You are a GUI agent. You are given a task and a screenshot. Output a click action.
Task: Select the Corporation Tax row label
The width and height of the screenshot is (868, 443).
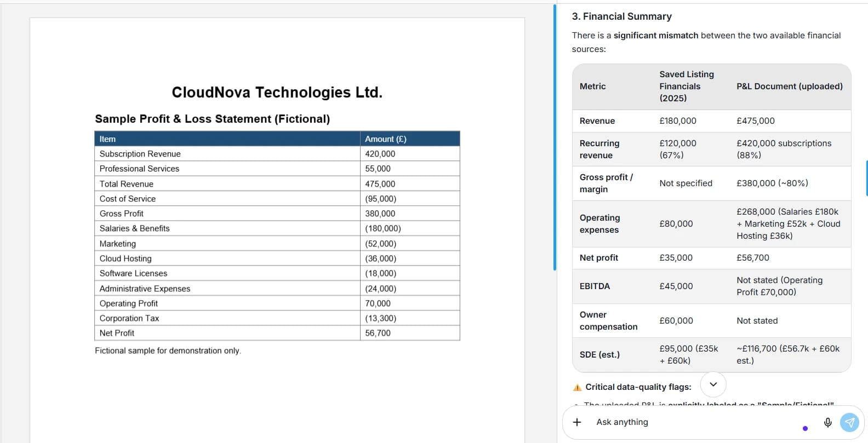(x=129, y=318)
